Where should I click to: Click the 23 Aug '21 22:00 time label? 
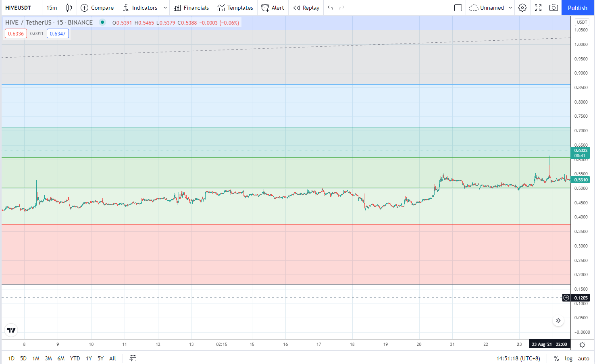tap(549, 344)
